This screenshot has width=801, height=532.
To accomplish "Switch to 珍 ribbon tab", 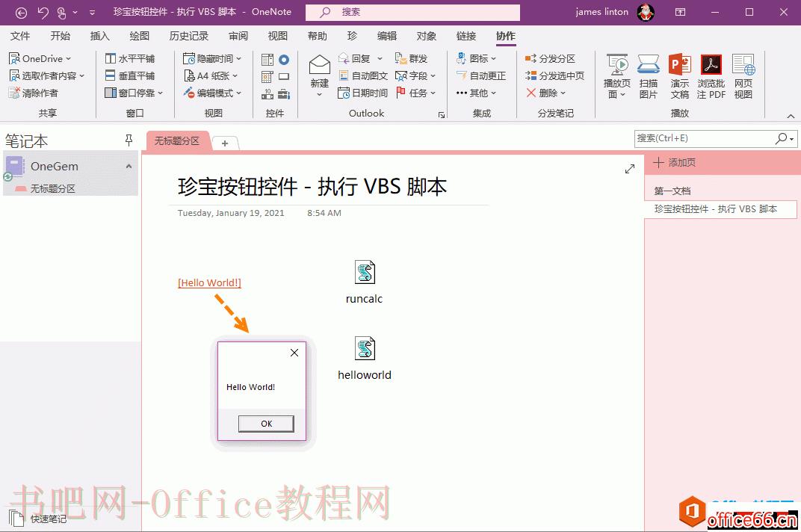I will 352,36.
